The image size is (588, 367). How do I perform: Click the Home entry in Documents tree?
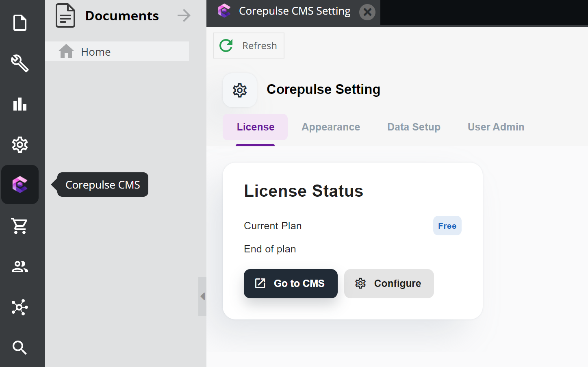[95, 51]
